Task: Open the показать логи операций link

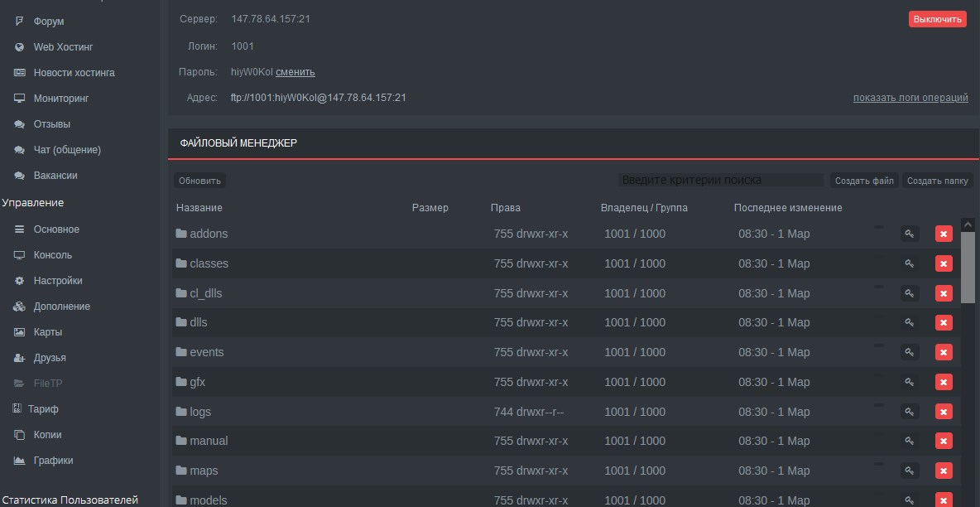Action: [x=910, y=98]
